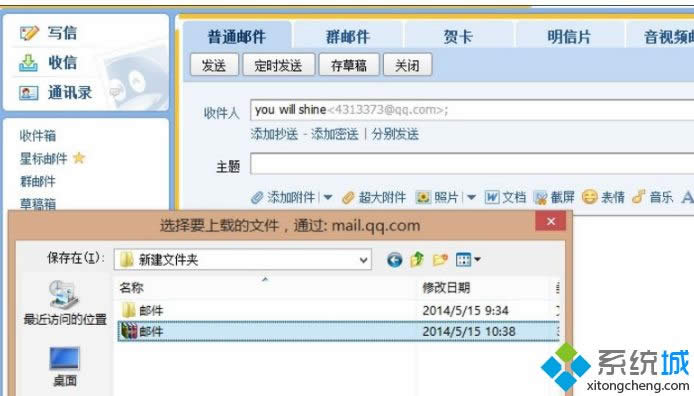Open 星标邮件 in sidebar
The height and width of the screenshot is (396, 694).
[43, 158]
